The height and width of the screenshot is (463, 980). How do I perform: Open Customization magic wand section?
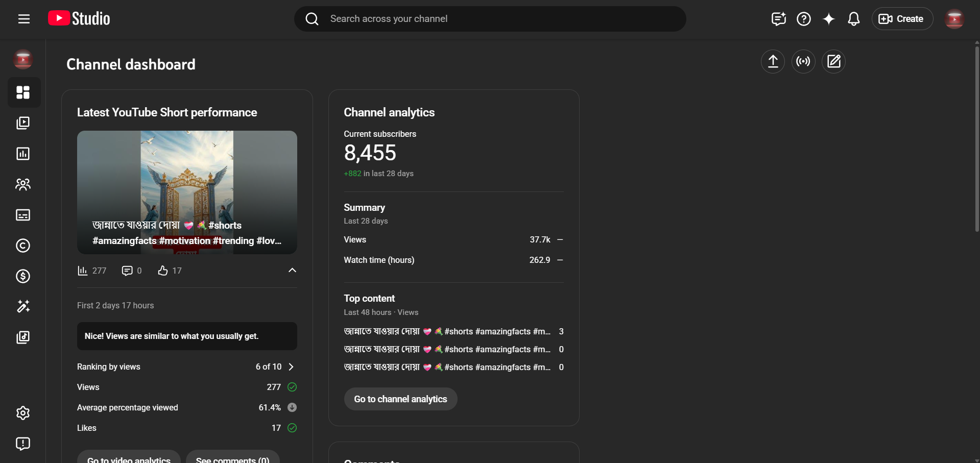pyautogui.click(x=23, y=306)
